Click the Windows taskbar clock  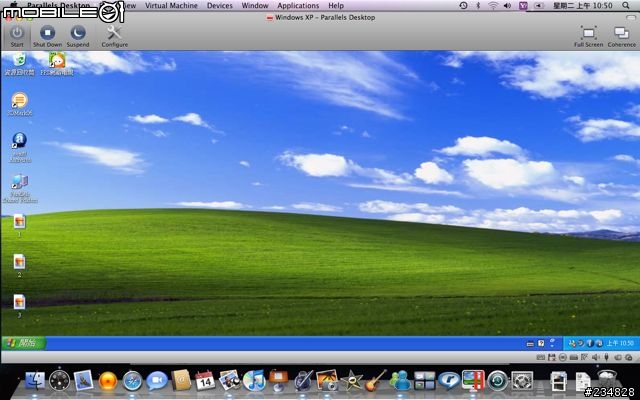click(x=620, y=343)
